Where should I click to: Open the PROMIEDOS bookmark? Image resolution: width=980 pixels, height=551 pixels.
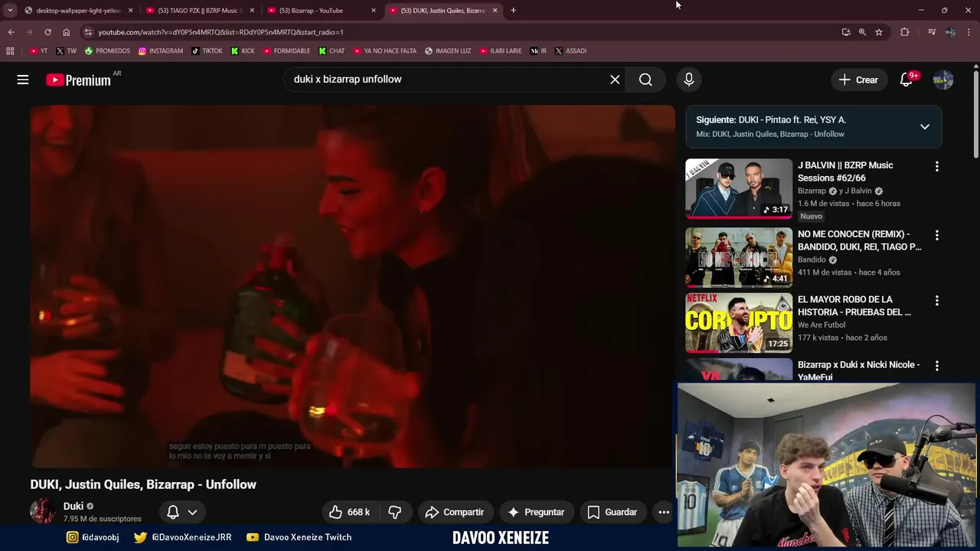(x=107, y=51)
